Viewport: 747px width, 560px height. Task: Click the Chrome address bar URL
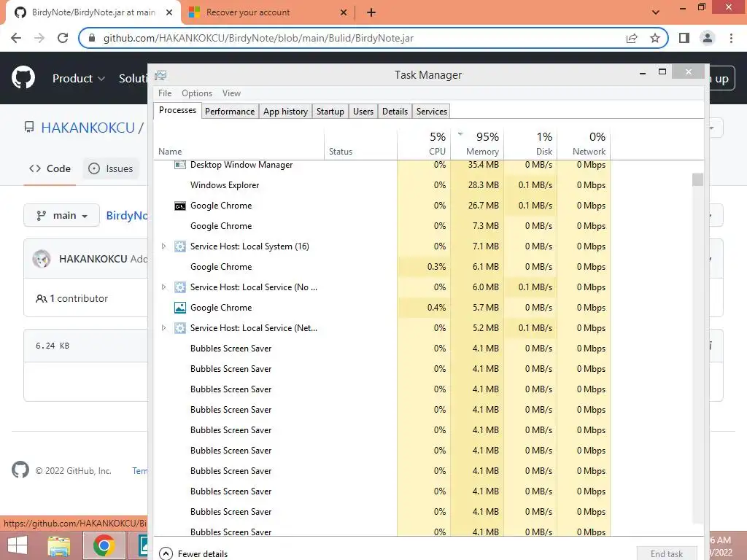(258, 38)
